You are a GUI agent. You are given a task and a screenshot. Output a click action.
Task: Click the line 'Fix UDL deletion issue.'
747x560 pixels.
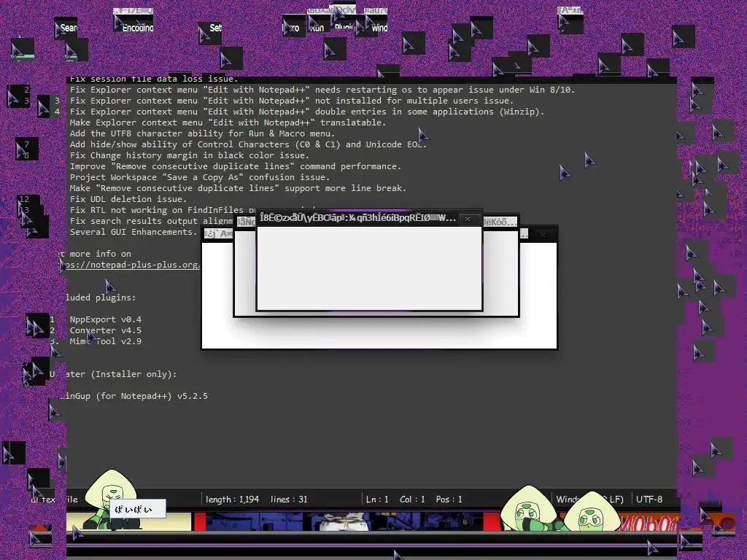pos(128,199)
